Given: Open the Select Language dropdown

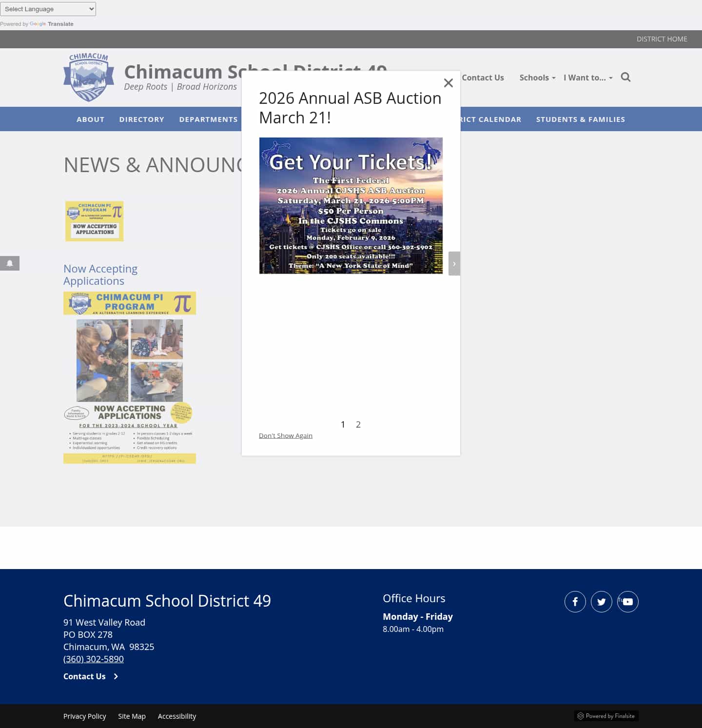Looking at the screenshot, I should 48,9.
